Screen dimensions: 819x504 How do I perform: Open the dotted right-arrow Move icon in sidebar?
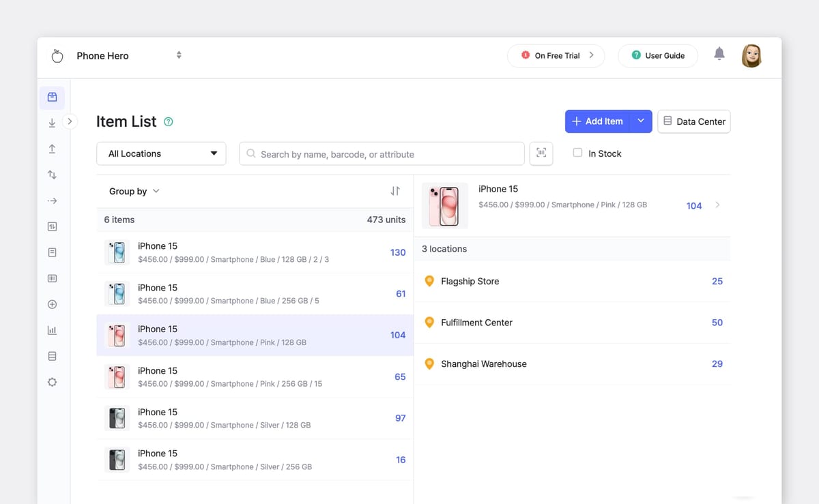click(x=52, y=201)
